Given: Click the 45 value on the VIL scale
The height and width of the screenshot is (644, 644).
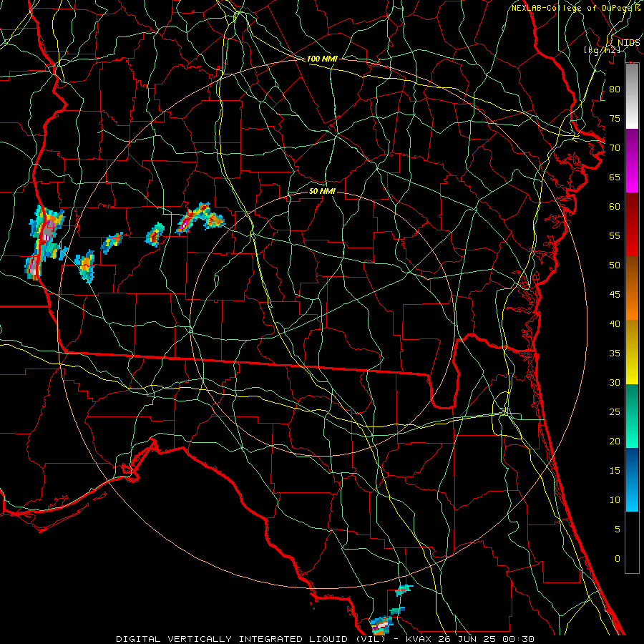Looking at the screenshot, I should coord(615,295).
